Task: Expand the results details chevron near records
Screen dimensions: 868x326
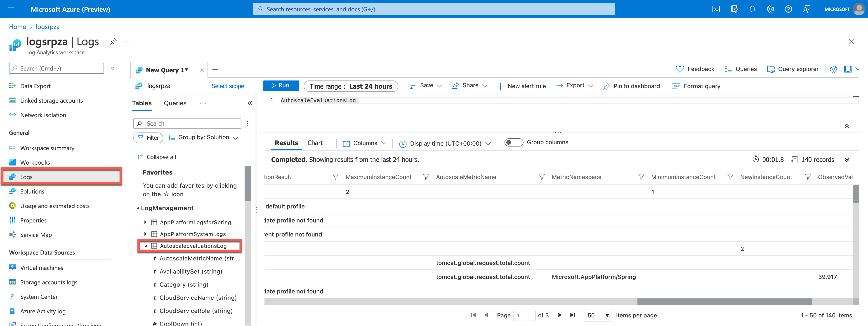Action: [847, 160]
